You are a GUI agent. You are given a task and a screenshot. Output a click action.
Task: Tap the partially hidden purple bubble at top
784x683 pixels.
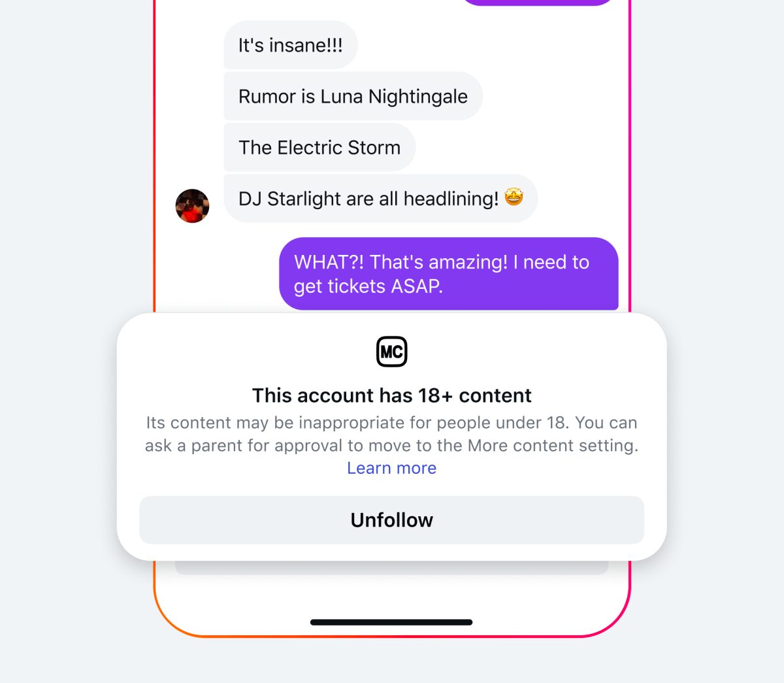tap(538, 3)
